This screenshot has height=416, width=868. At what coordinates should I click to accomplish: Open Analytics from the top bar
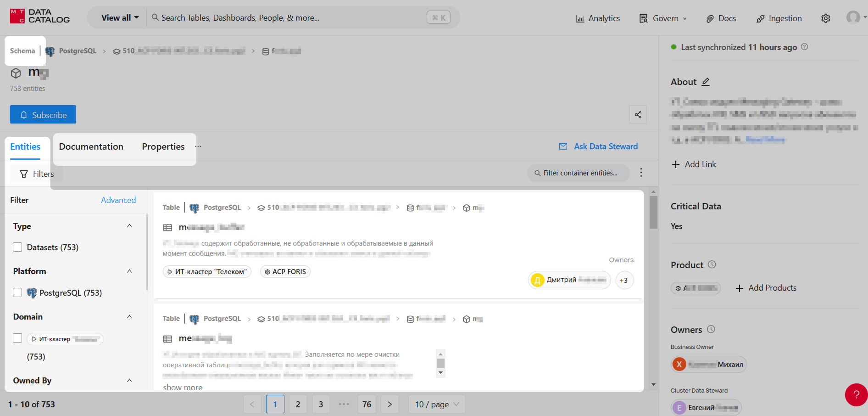[598, 18]
